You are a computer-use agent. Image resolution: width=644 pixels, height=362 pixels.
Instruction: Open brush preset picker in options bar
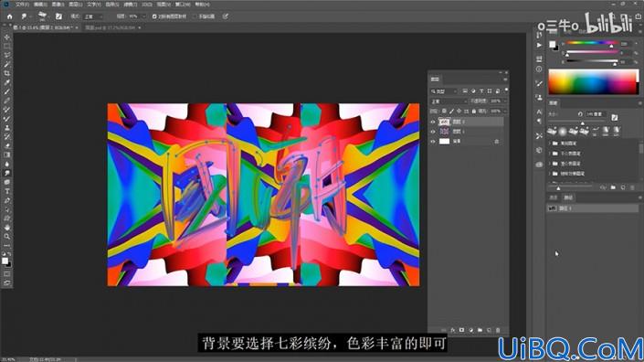pos(42,16)
